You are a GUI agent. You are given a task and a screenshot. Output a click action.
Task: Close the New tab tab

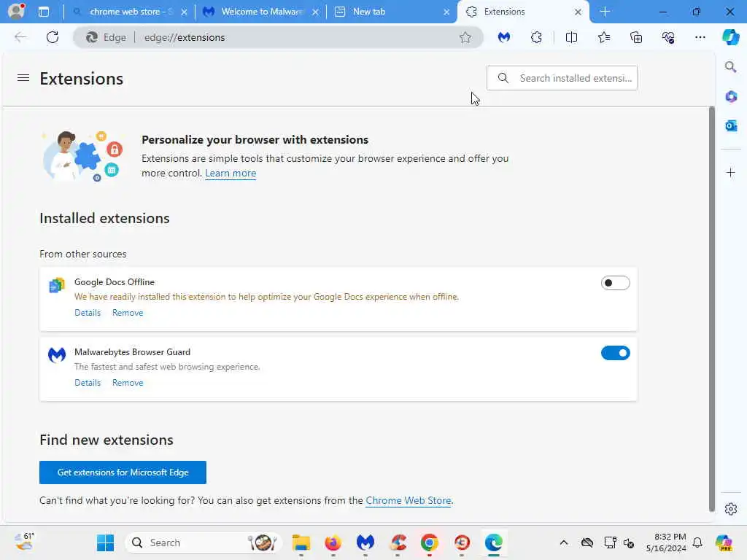[446, 12]
